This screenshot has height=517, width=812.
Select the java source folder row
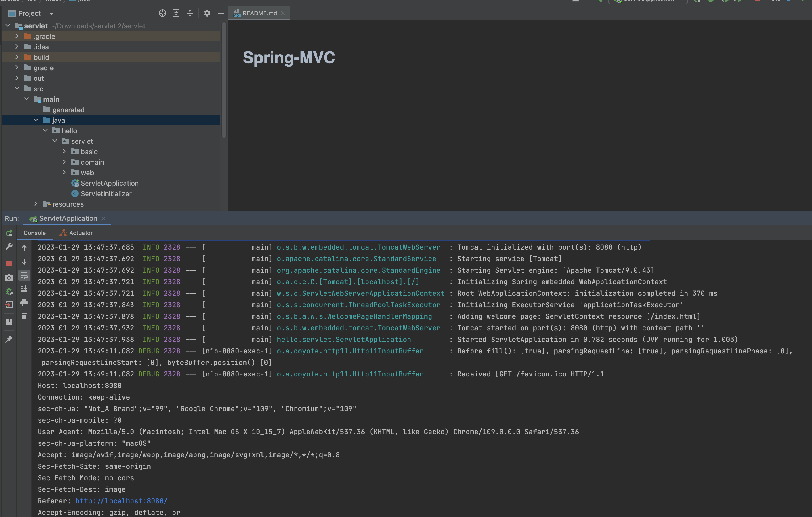point(111,120)
